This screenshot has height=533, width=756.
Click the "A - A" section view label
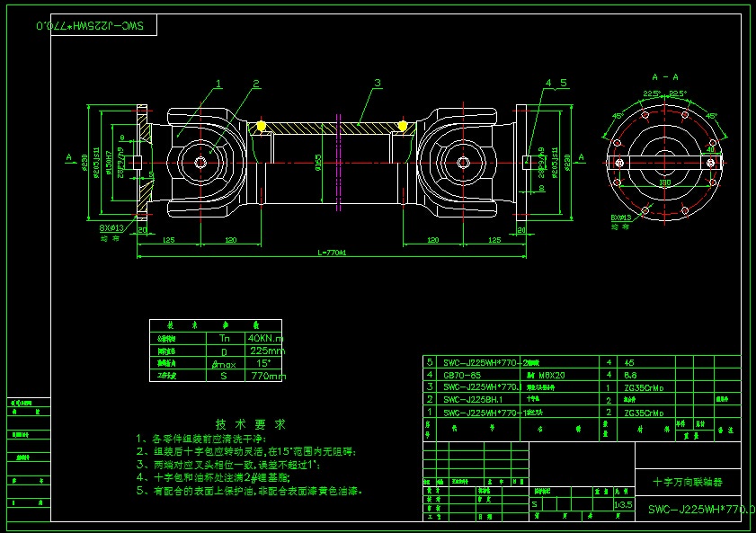(x=665, y=77)
